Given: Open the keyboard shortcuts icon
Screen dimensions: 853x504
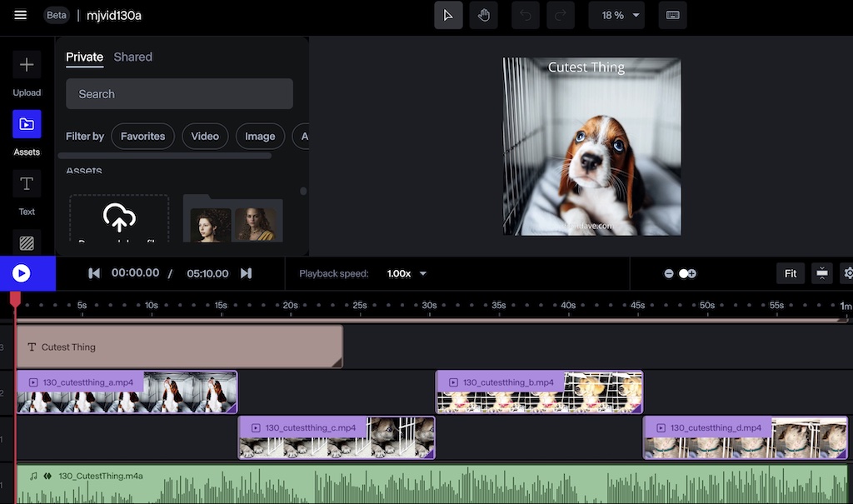Looking at the screenshot, I should (x=672, y=15).
